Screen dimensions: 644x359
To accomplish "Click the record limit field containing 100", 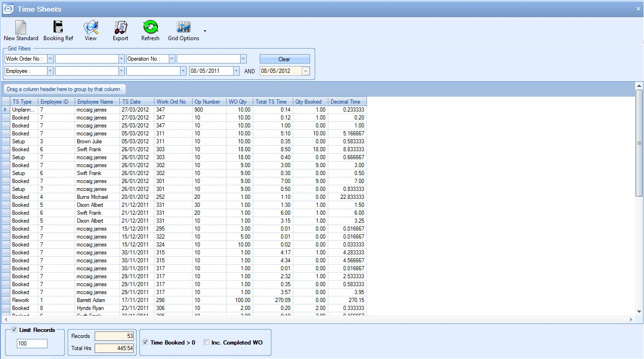I will [32, 344].
